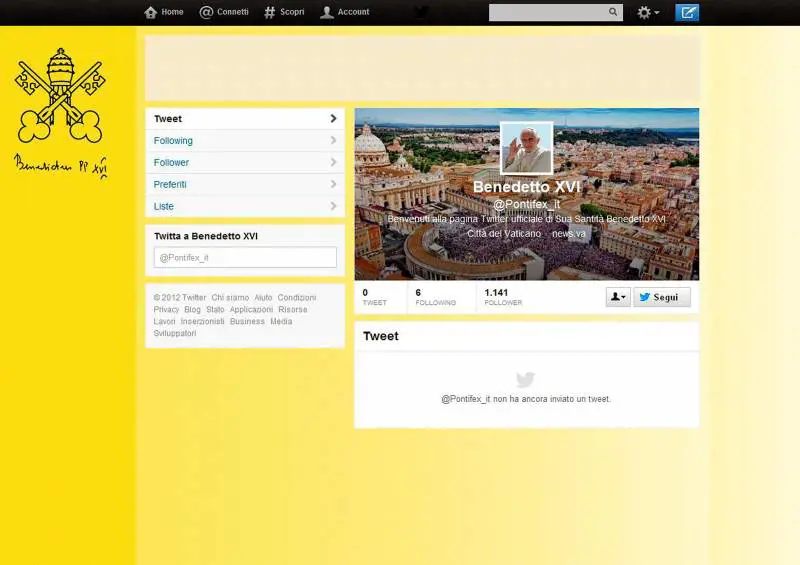The height and width of the screenshot is (565, 800).
Task: View the 6 Following count
Action: click(x=436, y=297)
